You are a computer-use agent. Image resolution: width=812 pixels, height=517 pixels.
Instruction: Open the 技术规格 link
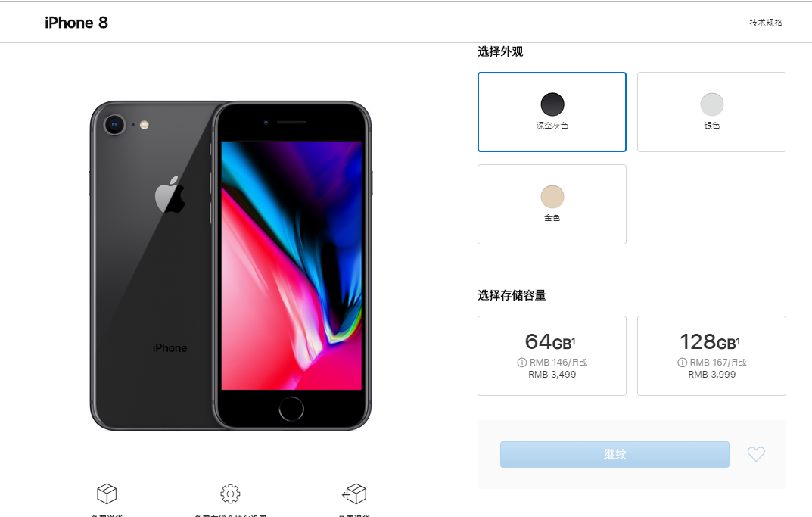(x=765, y=23)
